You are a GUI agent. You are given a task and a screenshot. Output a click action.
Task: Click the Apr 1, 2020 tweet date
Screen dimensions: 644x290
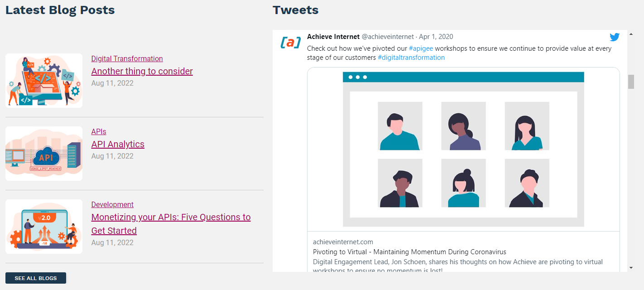[436, 37]
